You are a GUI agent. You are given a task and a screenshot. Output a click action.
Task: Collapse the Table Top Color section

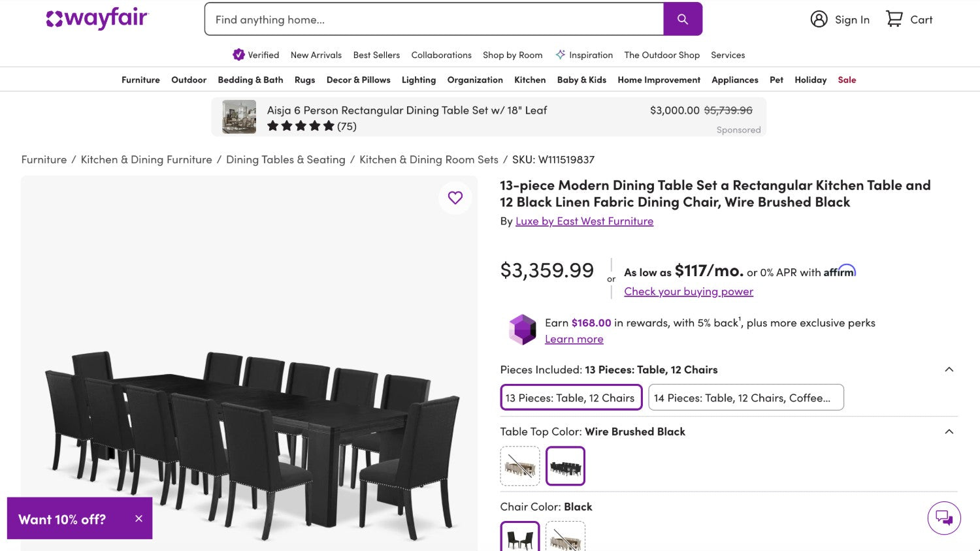[x=949, y=432]
